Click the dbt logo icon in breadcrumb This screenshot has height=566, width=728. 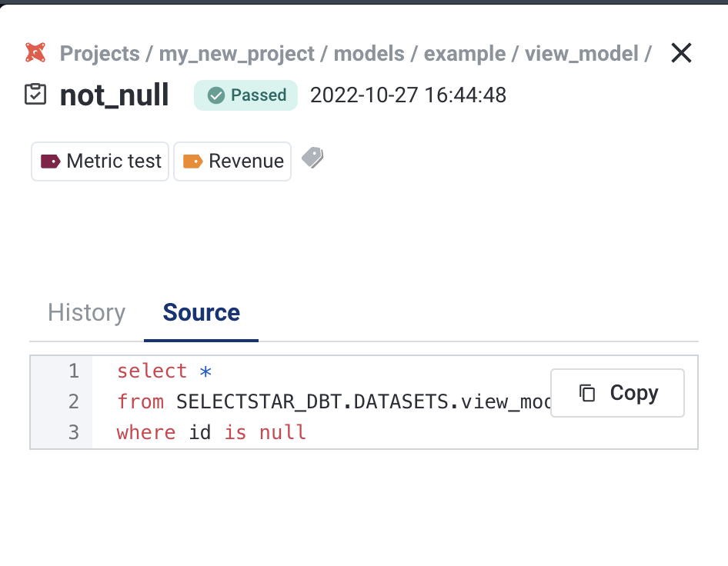coord(35,53)
